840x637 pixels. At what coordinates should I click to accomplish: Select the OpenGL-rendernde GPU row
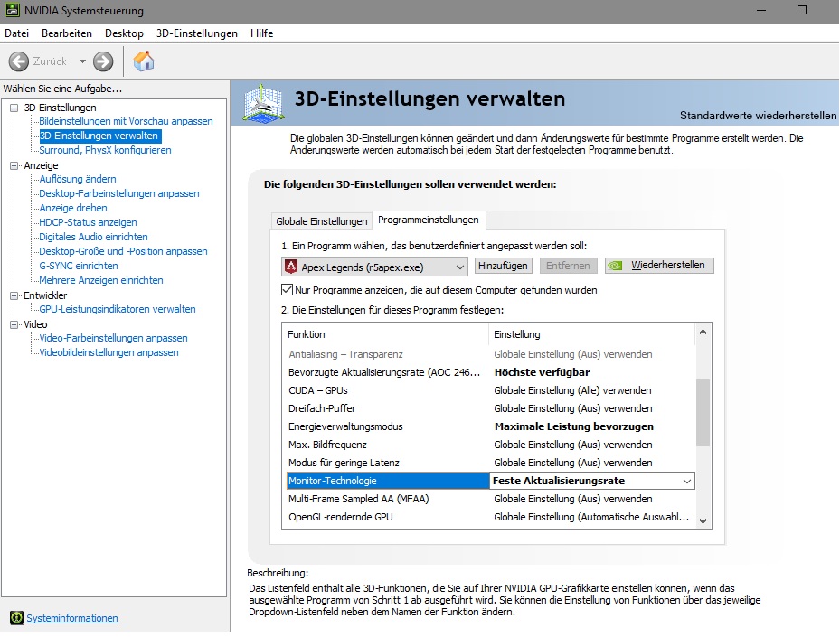pyautogui.click(x=490, y=517)
